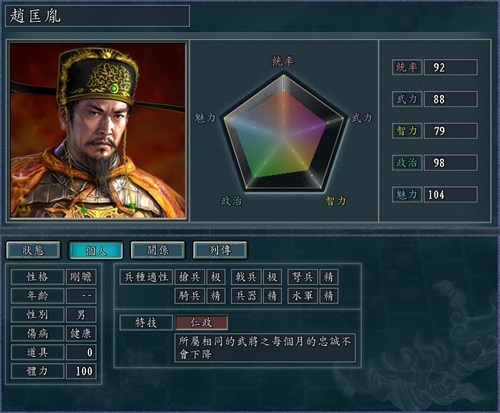Select the 個人 personal tab
The width and height of the screenshot is (500, 413).
(96, 250)
